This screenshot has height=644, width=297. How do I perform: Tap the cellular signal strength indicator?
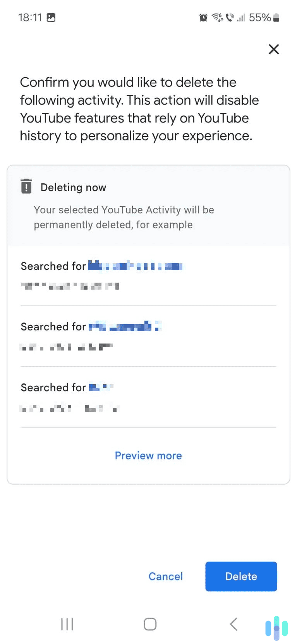[x=242, y=17]
